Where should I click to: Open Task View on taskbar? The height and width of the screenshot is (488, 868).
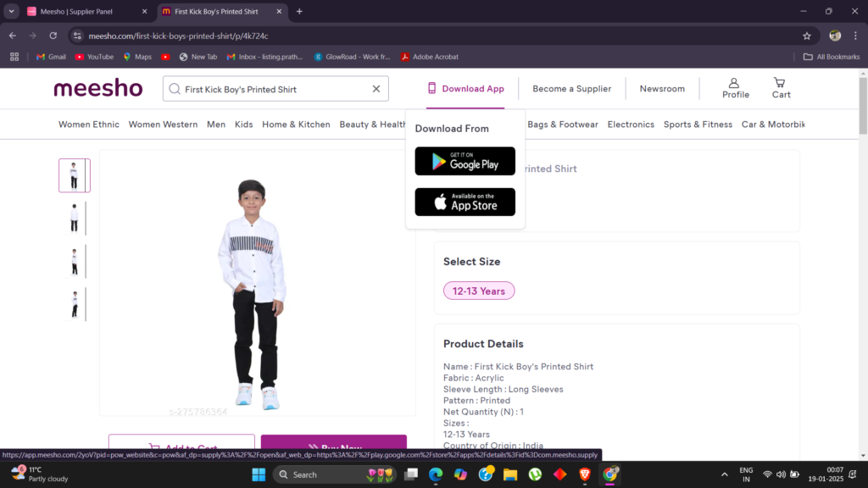pos(411,474)
